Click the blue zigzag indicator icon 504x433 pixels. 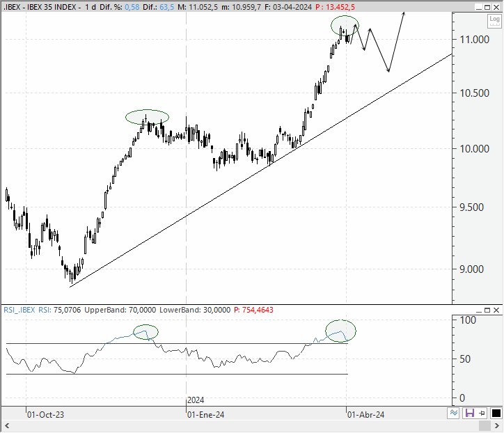coord(454,413)
